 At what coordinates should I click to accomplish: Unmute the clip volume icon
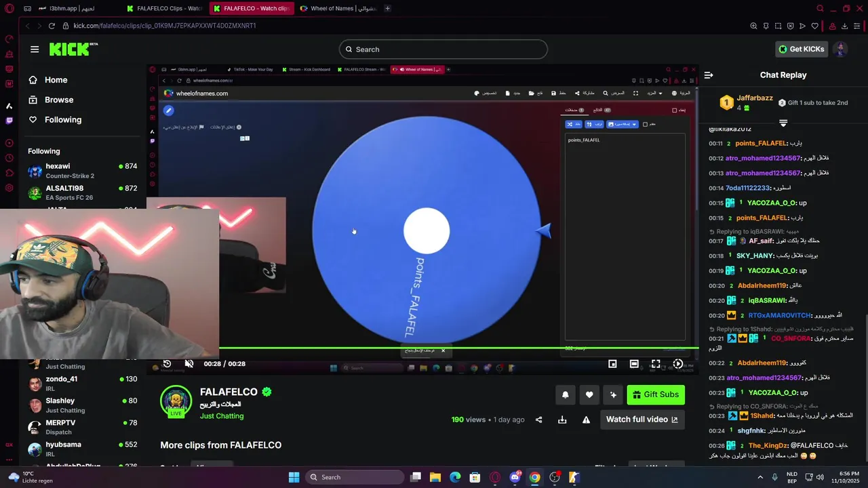(189, 364)
